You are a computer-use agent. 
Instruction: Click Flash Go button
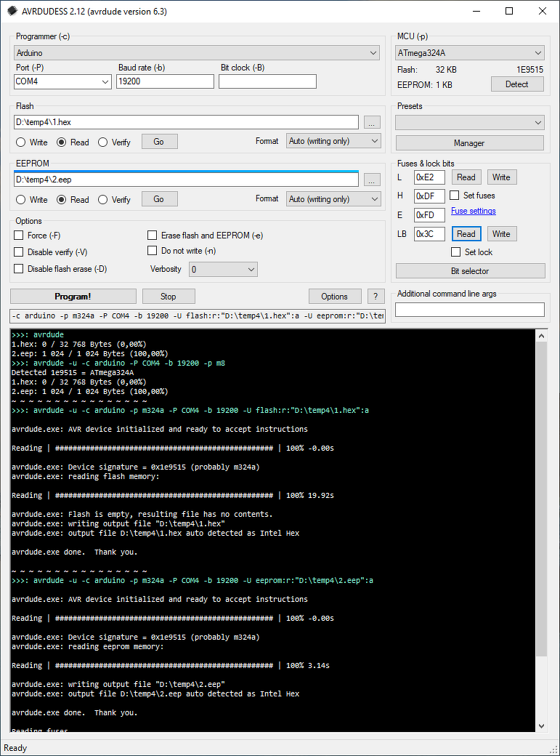click(x=160, y=142)
